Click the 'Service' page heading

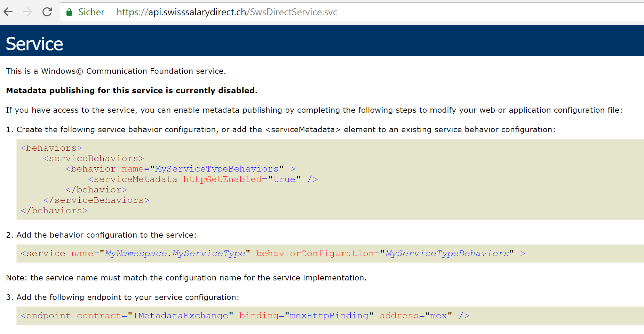(x=34, y=44)
